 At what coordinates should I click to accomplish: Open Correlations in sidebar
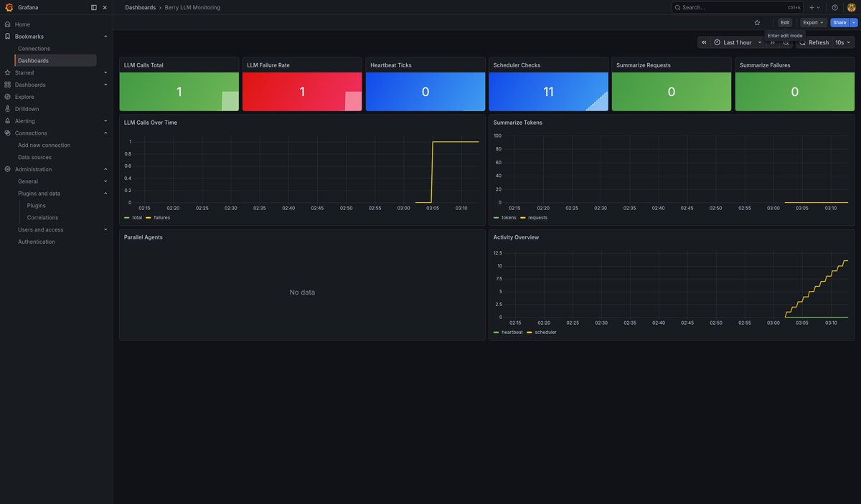click(42, 217)
